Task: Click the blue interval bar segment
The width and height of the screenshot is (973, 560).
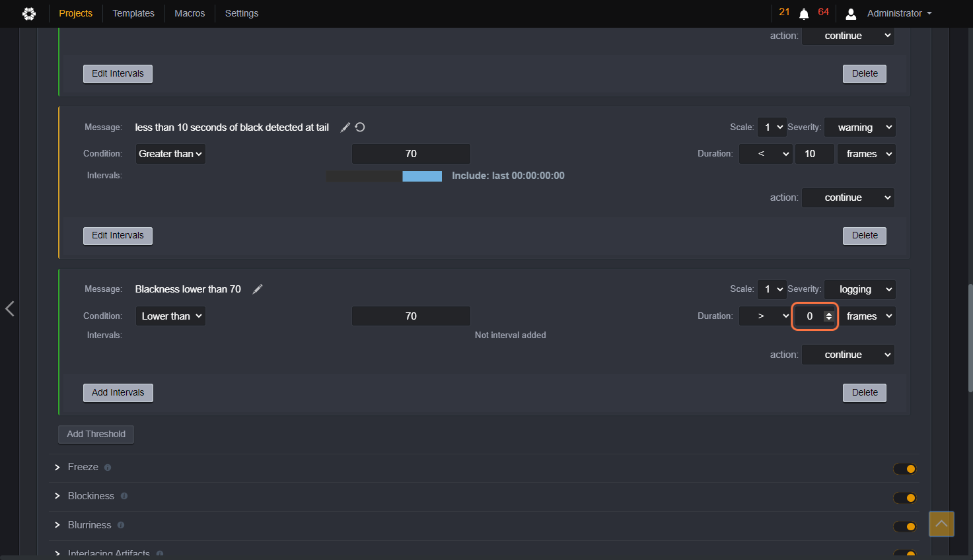Action: click(422, 176)
